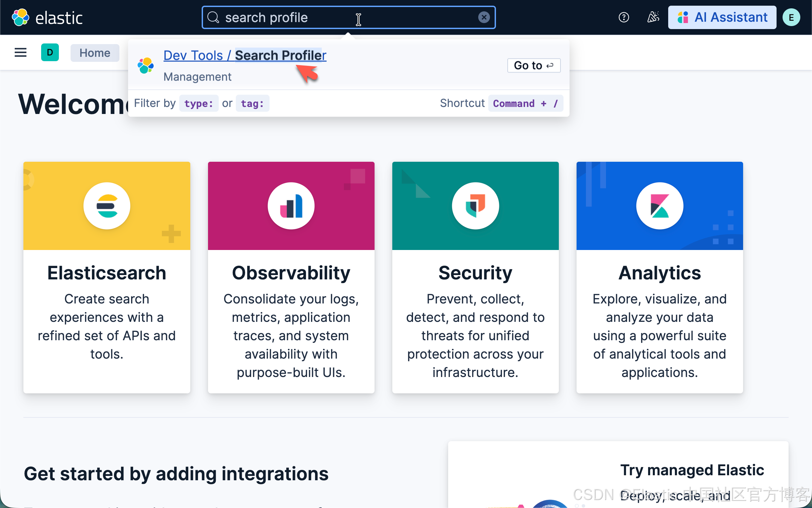Click the Security shield icon
This screenshot has width=812, height=508.
[x=475, y=206]
